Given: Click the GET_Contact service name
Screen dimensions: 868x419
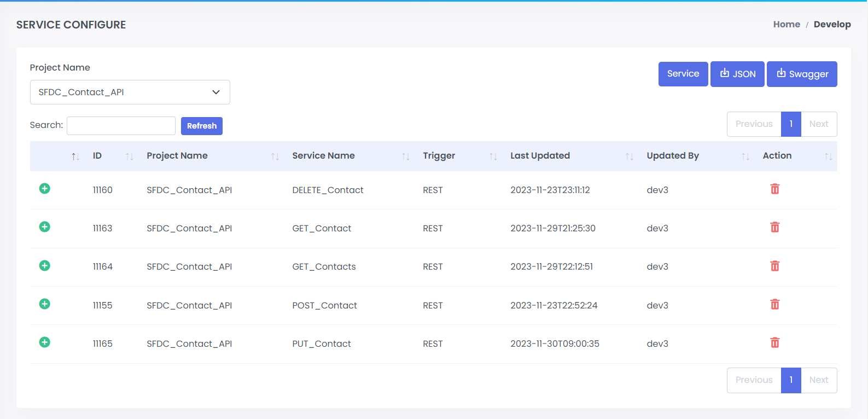Looking at the screenshot, I should (322, 228).
